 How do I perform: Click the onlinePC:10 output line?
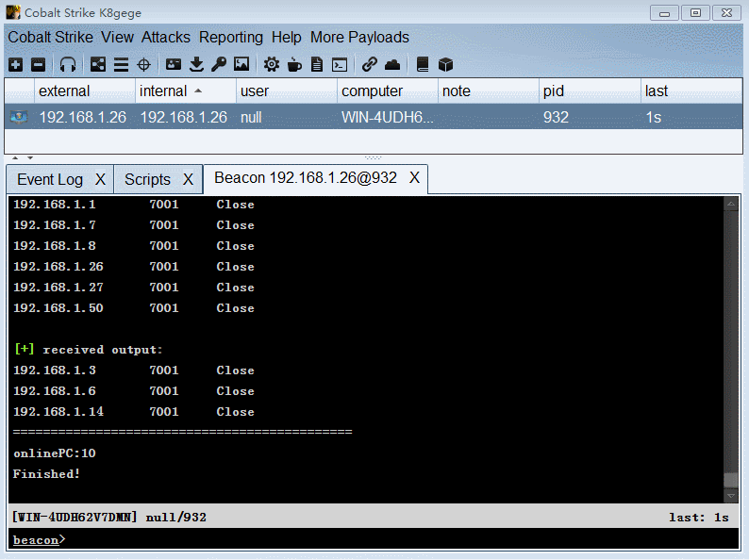point(55,453)
